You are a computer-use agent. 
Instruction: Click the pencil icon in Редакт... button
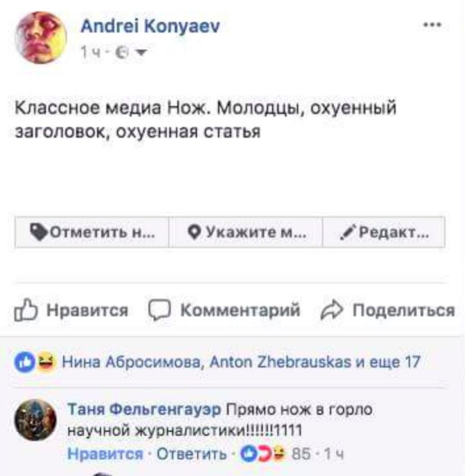[347, 233]
